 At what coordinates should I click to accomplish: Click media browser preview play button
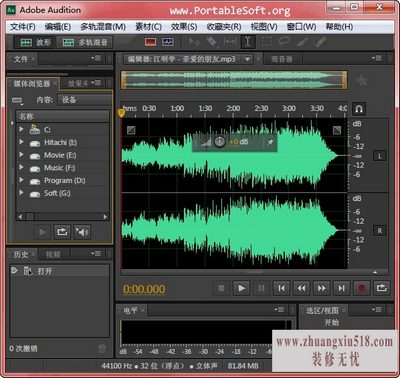coord(42,232)
